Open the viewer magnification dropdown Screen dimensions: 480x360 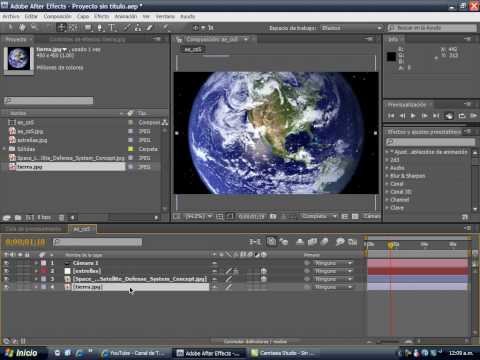pos(199,217)
